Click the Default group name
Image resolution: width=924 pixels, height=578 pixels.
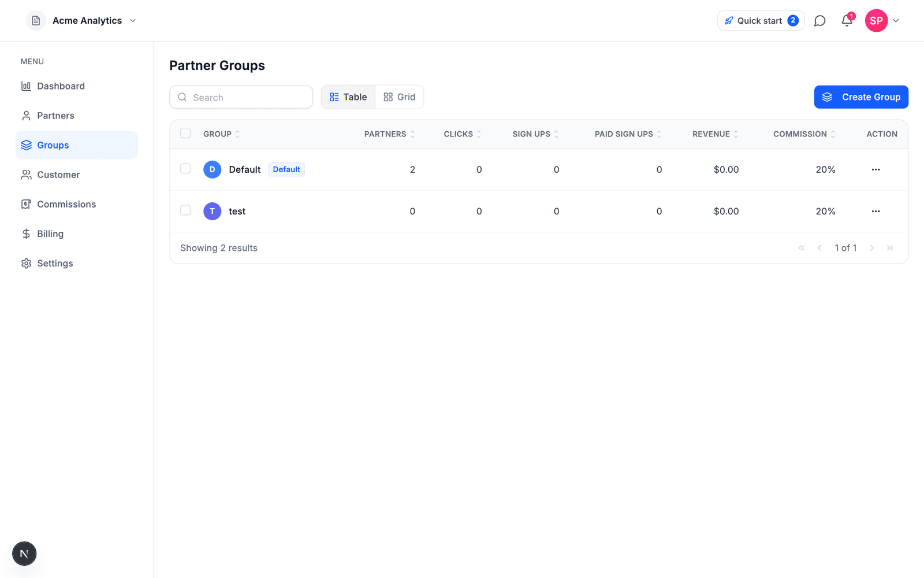pyautogui.click(x=245, y=169)
